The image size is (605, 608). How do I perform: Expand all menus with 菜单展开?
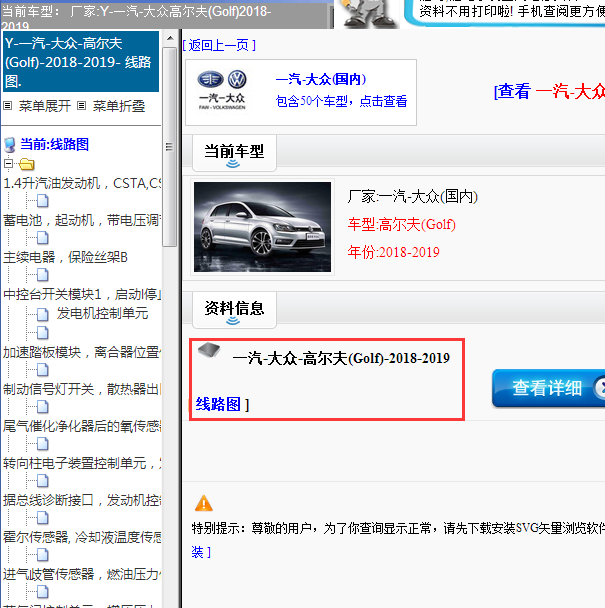point(44,106)
